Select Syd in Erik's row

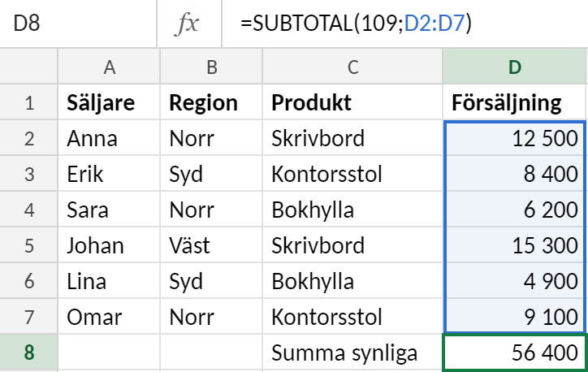point(211,174)
